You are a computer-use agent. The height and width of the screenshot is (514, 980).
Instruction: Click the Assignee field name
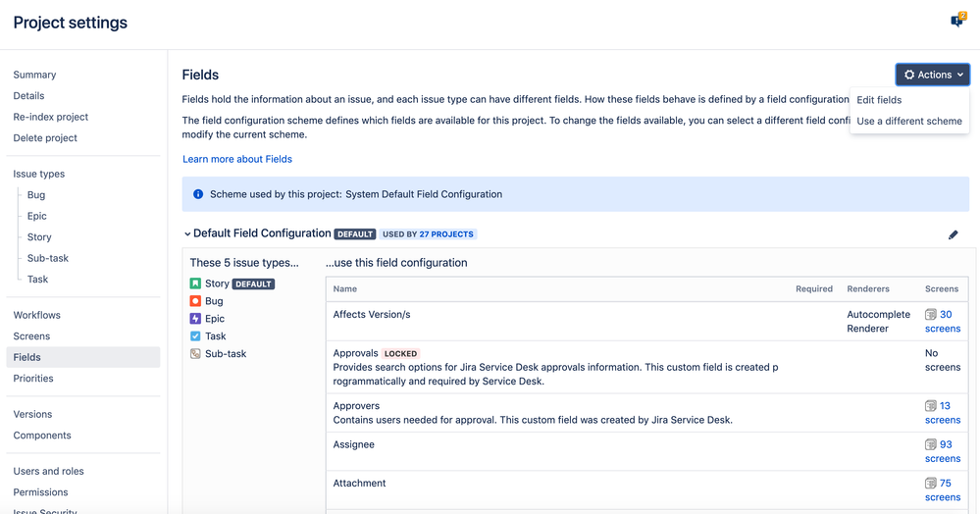pos(354,444)
